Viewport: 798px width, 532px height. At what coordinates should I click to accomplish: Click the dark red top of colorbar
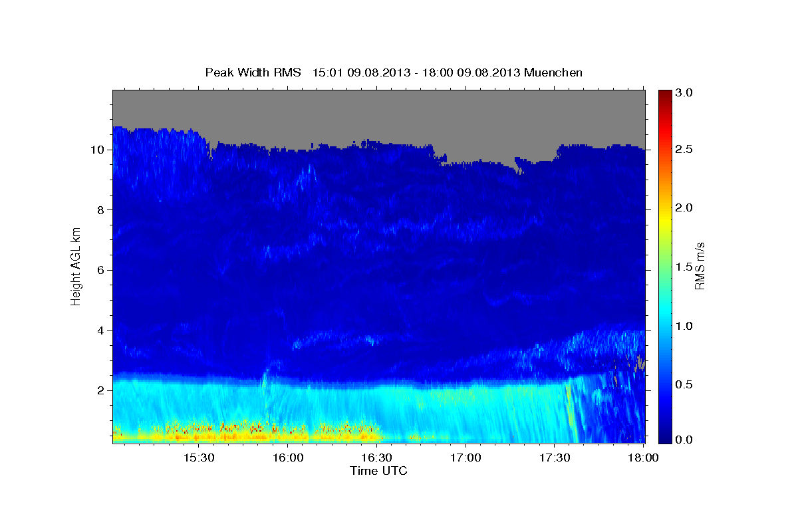(665, 94)
